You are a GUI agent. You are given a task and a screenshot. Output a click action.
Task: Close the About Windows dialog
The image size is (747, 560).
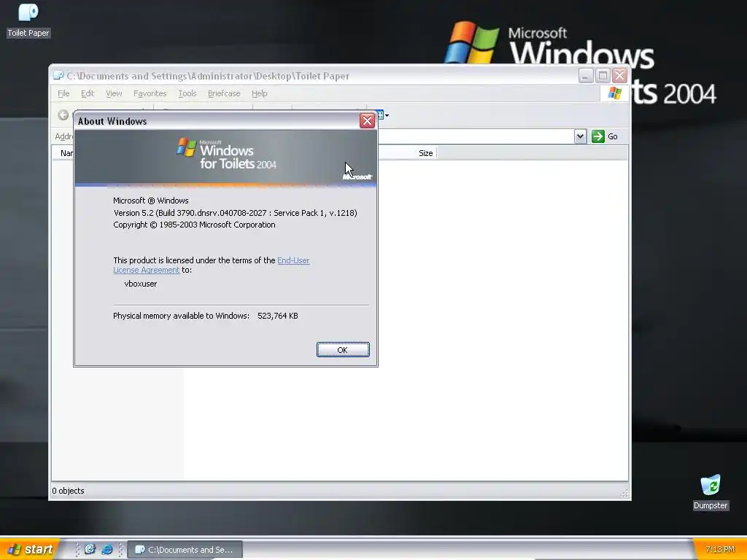(x=367, y=121)
